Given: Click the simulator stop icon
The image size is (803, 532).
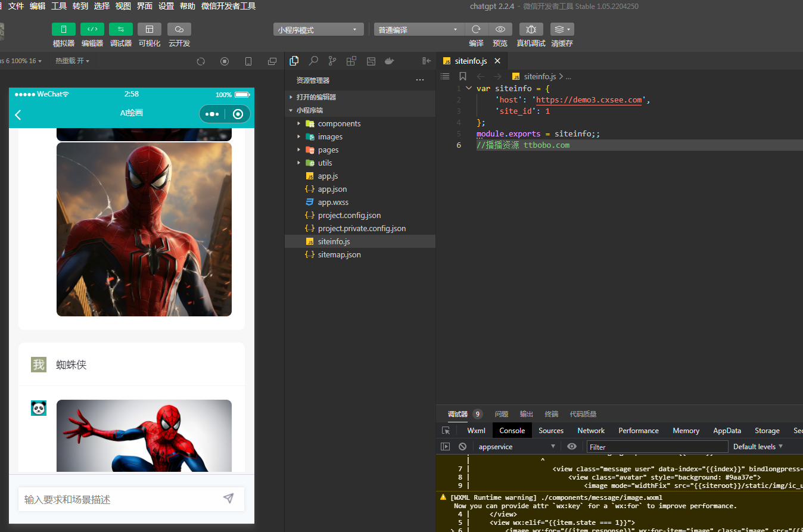Looking at the screenshot, I should coord(225,61).
